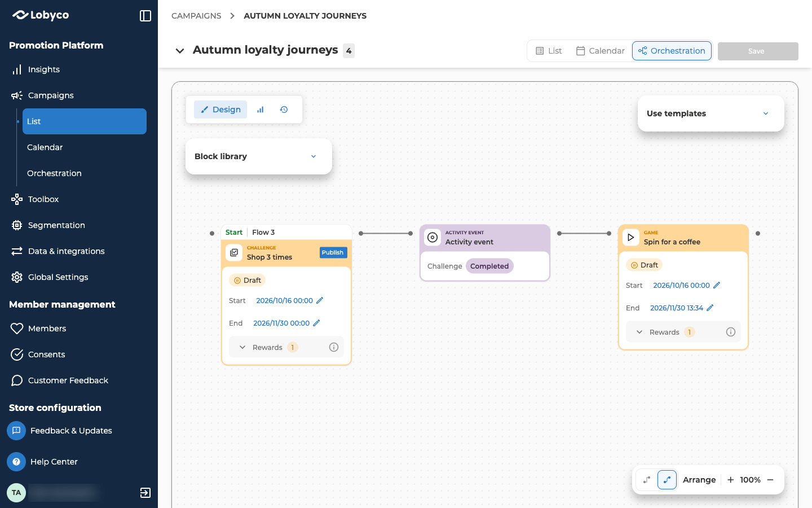Click the Spin for a coffee play icon

click(630, 238)
